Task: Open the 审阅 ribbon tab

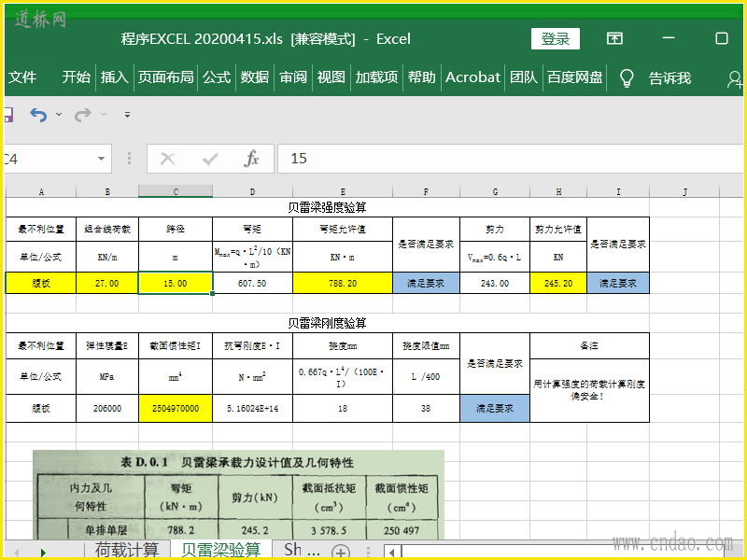Action: click(293, 77)
